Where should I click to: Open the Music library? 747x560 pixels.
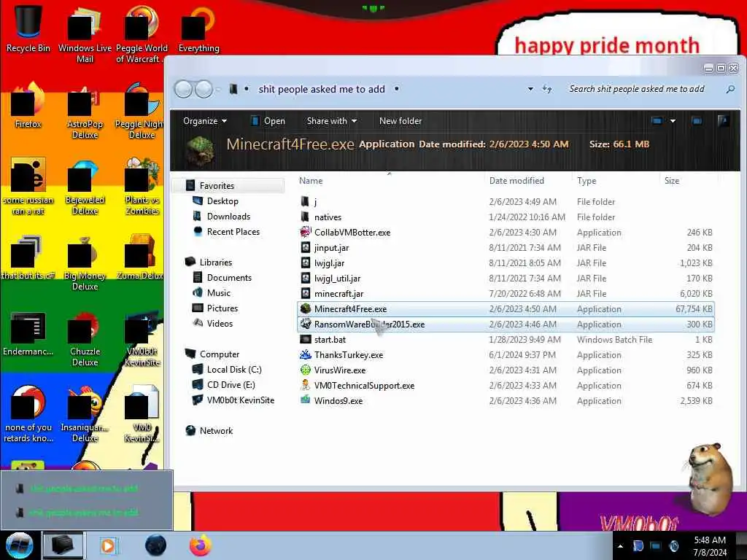coord(219,293)
